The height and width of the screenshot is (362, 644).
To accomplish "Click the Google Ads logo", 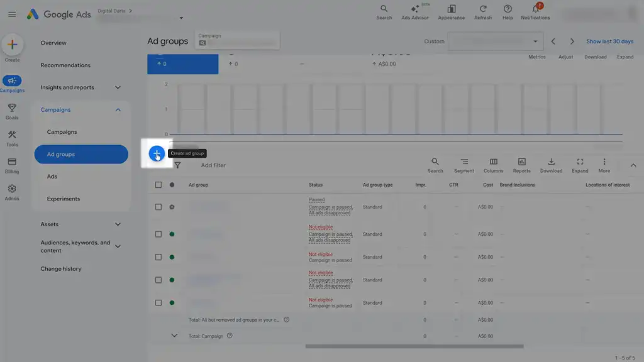I will [58, 14].
